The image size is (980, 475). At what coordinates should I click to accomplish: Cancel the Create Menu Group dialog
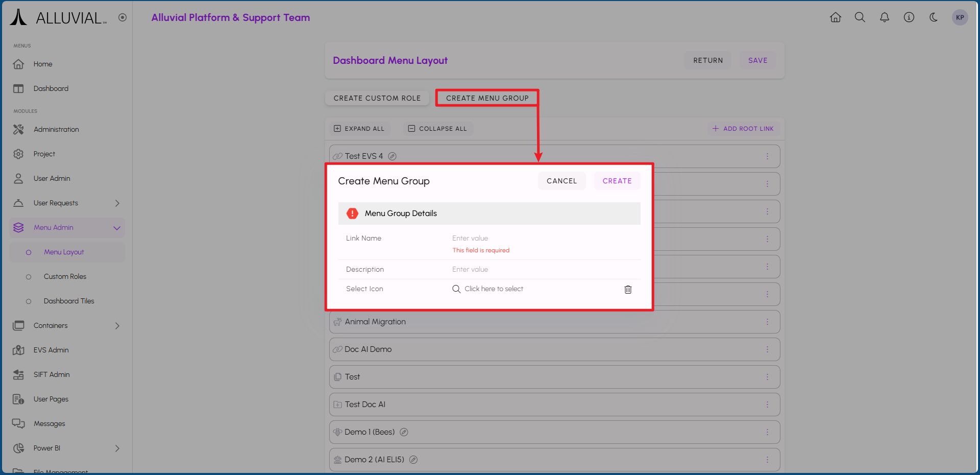561,181
